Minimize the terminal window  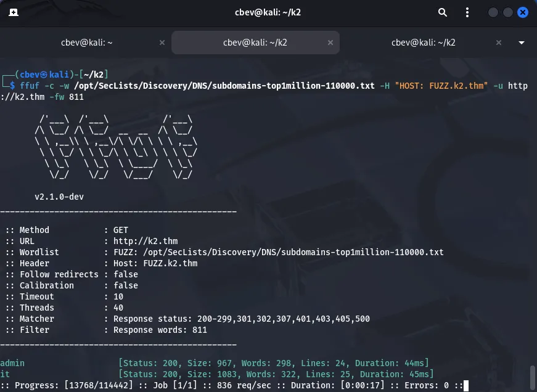pos(493,12)
